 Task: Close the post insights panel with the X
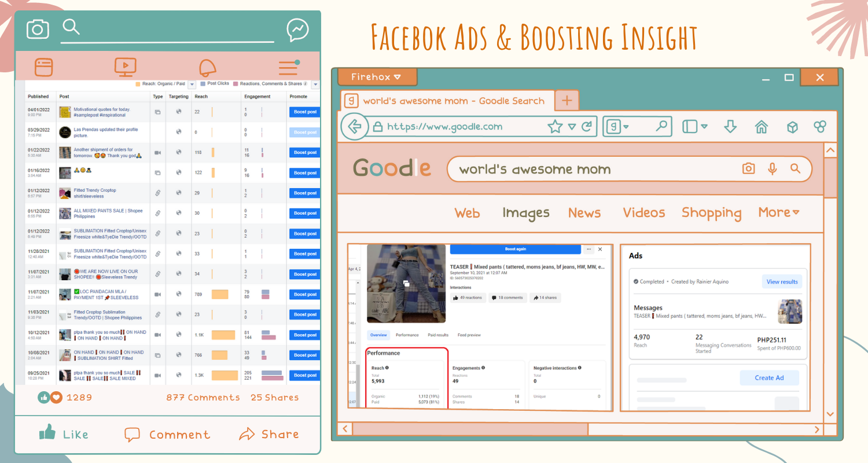[x=600, y=249]
